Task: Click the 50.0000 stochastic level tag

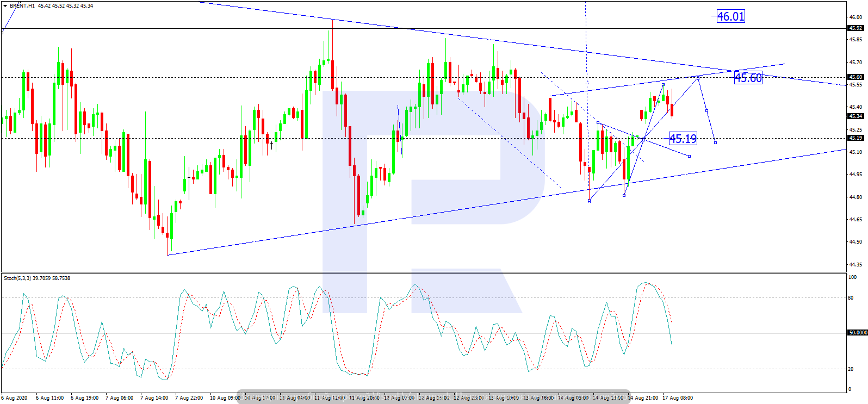Action: 858,332
